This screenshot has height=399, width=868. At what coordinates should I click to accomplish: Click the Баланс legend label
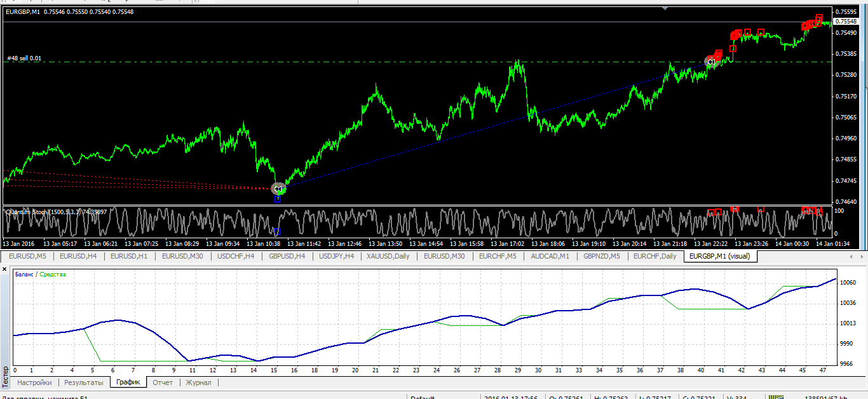[24, 274]
